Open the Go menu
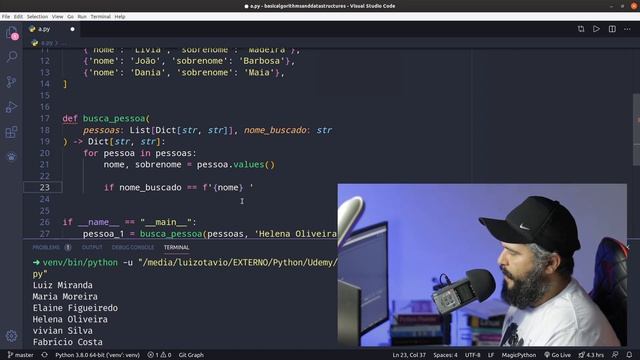Screen dimensions: 640x360 point(71,17)
